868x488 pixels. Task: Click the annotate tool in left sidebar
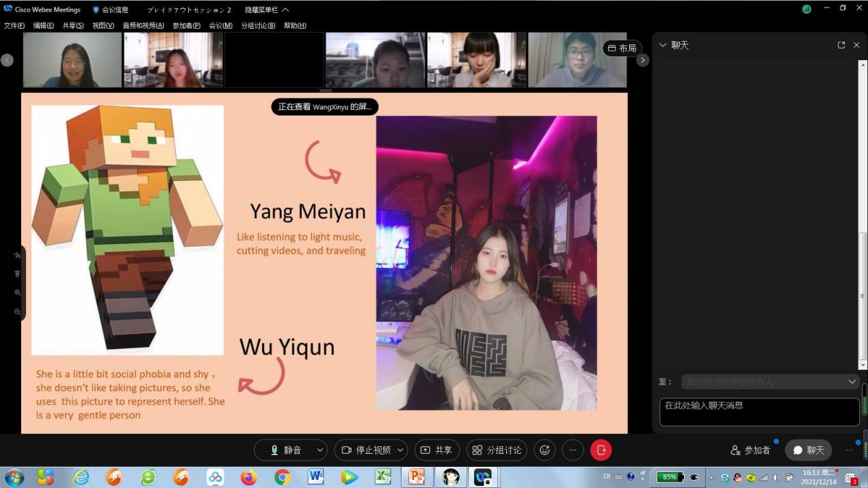pyautogui.click(x=17, y=255)
